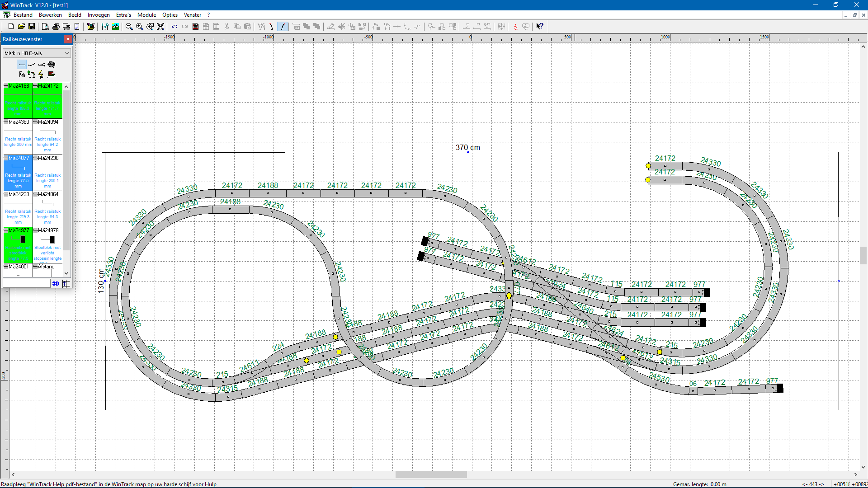Open the 3D view button
This screenshot has height=488, width=868.
(56, 283)
